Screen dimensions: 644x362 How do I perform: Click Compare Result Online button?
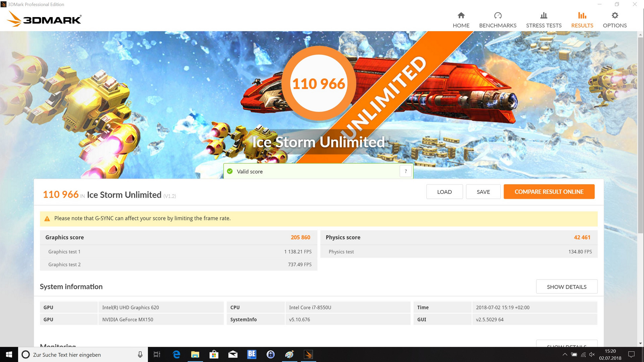549,192
